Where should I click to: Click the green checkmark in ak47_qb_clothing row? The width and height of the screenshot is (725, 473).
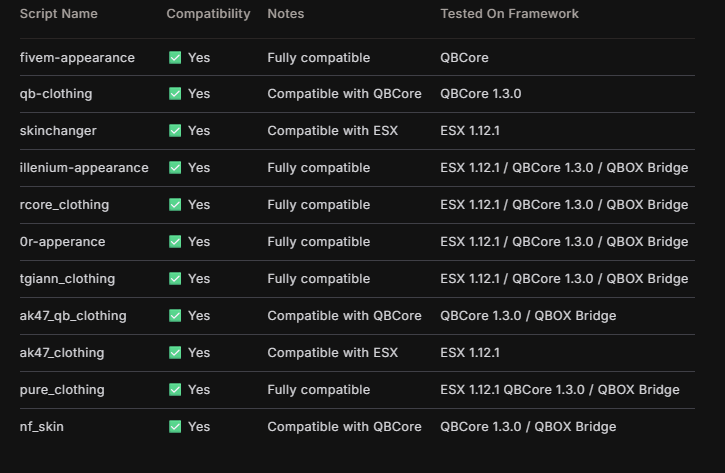click(175, 315)
